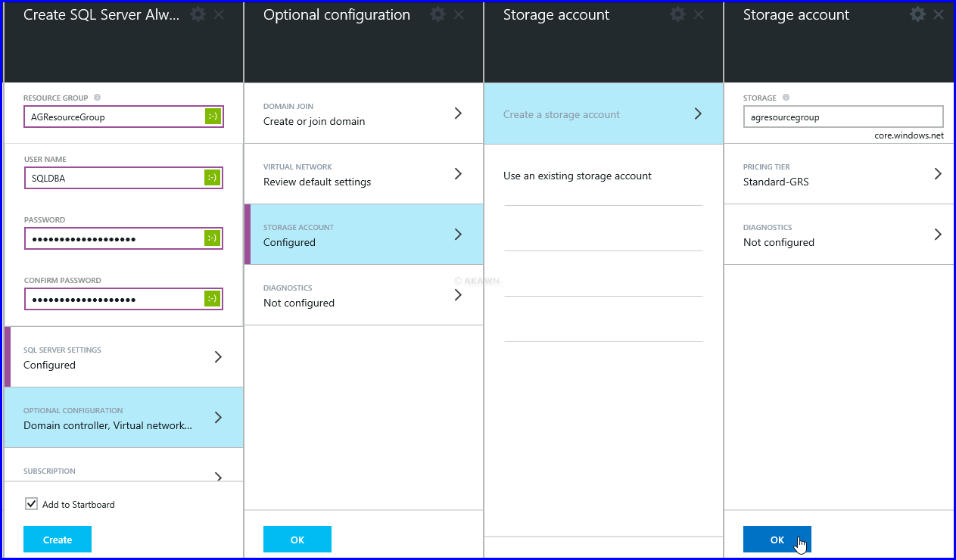This screenshot has height=560, width=956.
Task: Close the rightmost Storage account blade
Action: 939,14
